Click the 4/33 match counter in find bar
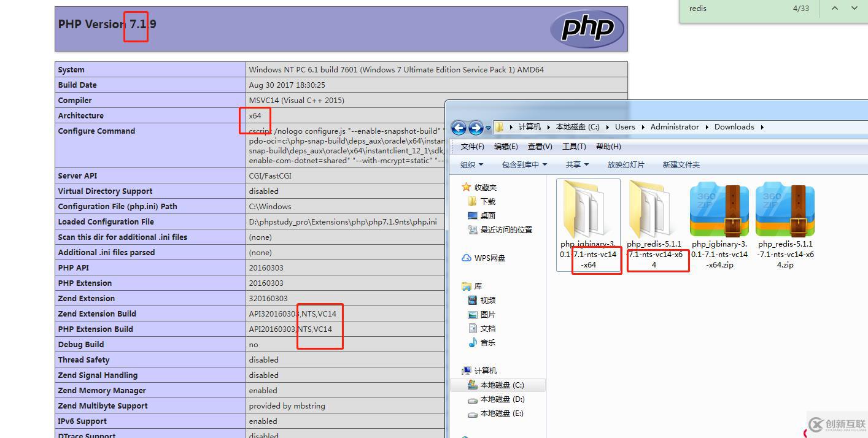 801,9
